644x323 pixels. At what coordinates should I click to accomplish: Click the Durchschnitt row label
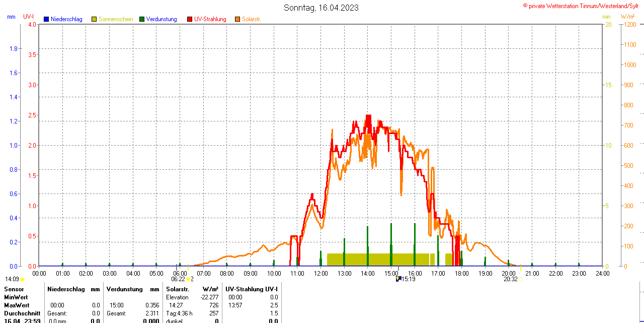coord(22,313)
